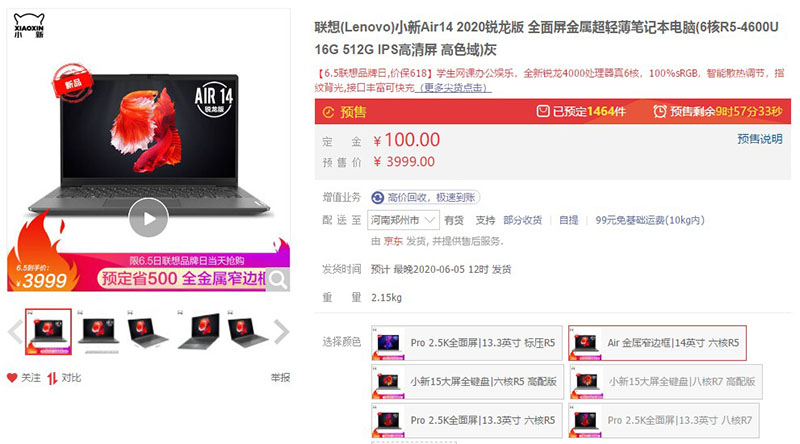Show previous thumbnails with left arrow
This screenshot has height=444, width=800.
[x=15, y=332]
